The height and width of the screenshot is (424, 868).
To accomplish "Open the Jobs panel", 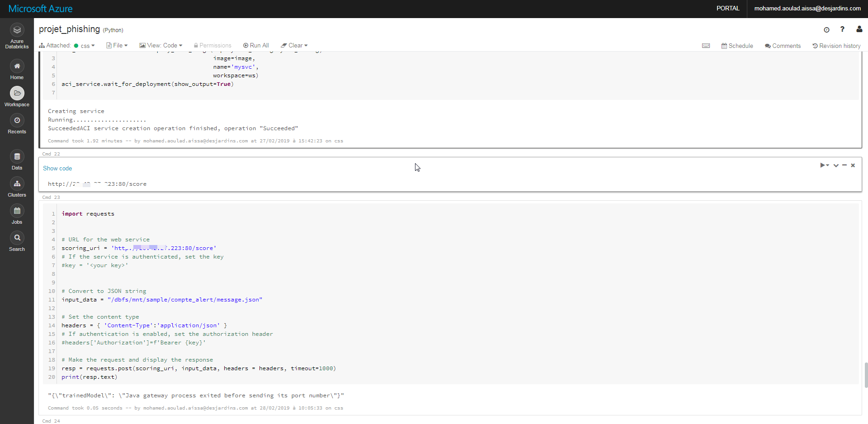I will coord(17,214).
